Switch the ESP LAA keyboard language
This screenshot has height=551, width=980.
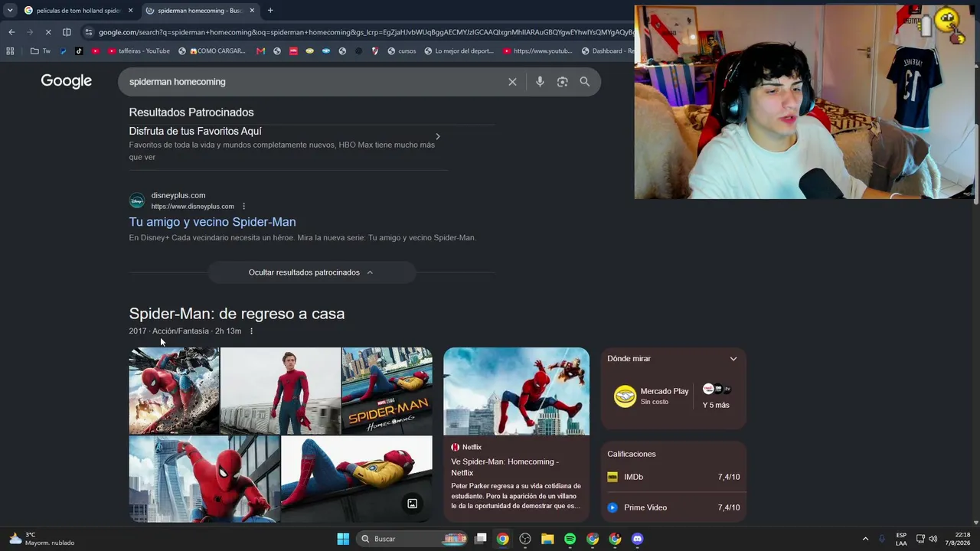coord(901,539)
